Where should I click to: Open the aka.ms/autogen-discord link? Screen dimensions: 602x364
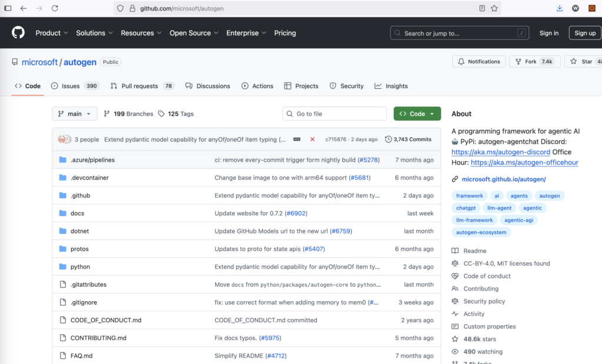coord(501,152)
